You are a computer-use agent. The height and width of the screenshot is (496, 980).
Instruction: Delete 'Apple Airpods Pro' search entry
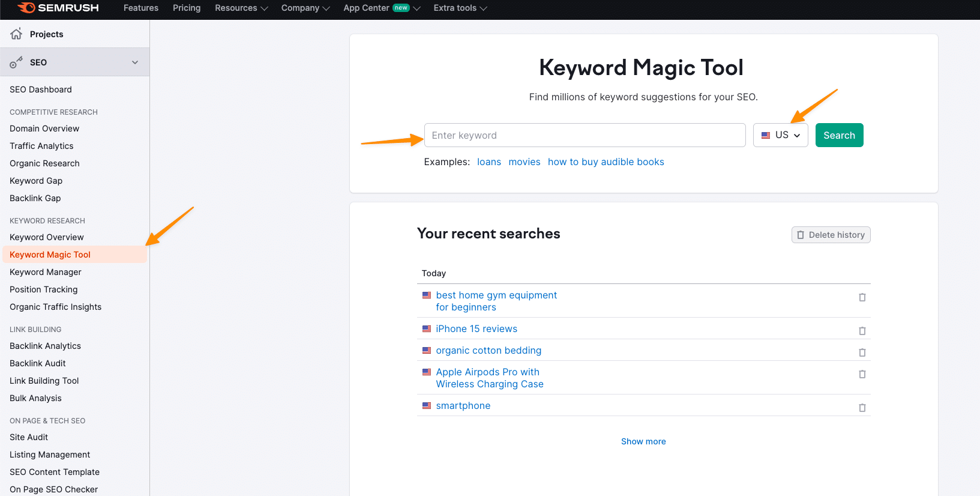(862, 374)
